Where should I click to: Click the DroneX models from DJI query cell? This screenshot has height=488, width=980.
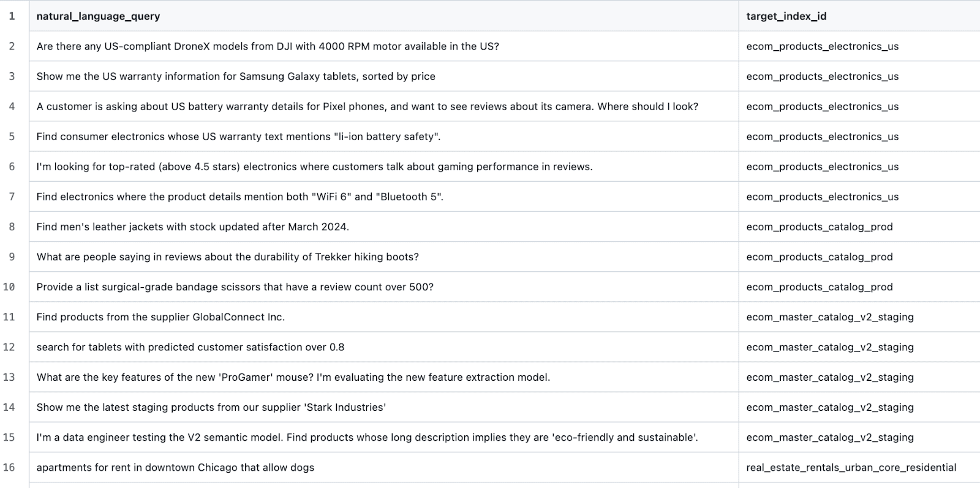click(268, 47)
